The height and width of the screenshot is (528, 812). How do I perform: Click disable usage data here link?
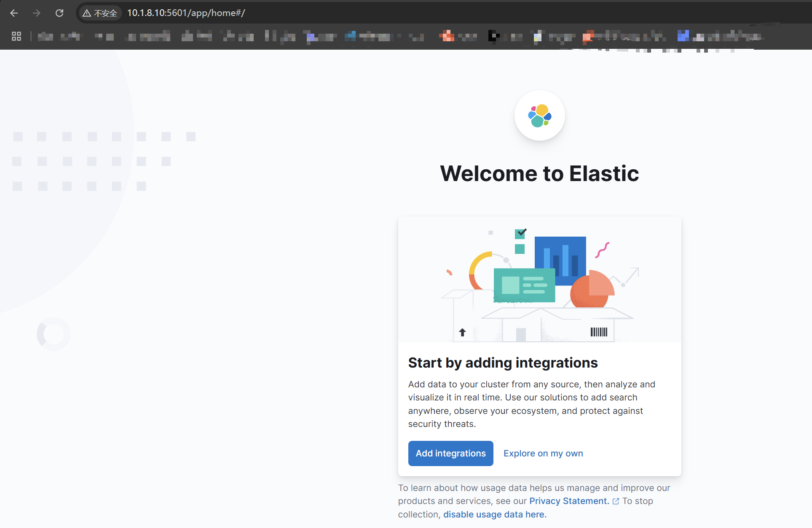pyautogui.click(x=495, y=515)
